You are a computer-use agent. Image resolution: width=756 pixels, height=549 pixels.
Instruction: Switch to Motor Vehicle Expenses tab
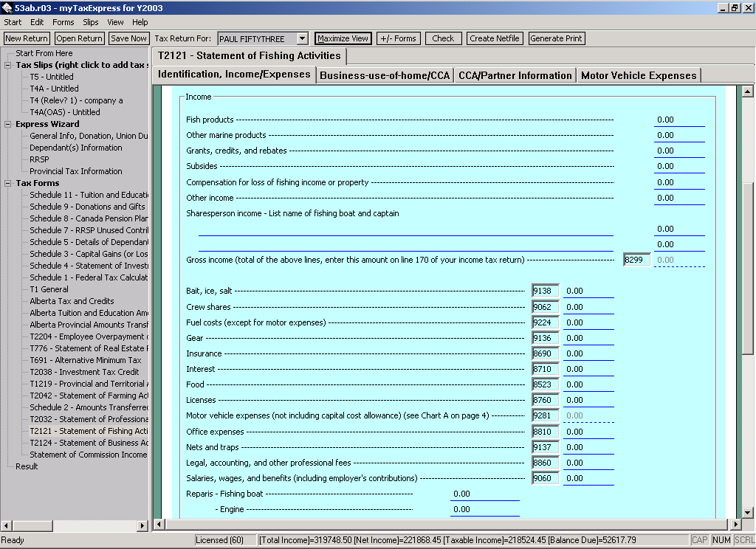[x=638, y=75]
